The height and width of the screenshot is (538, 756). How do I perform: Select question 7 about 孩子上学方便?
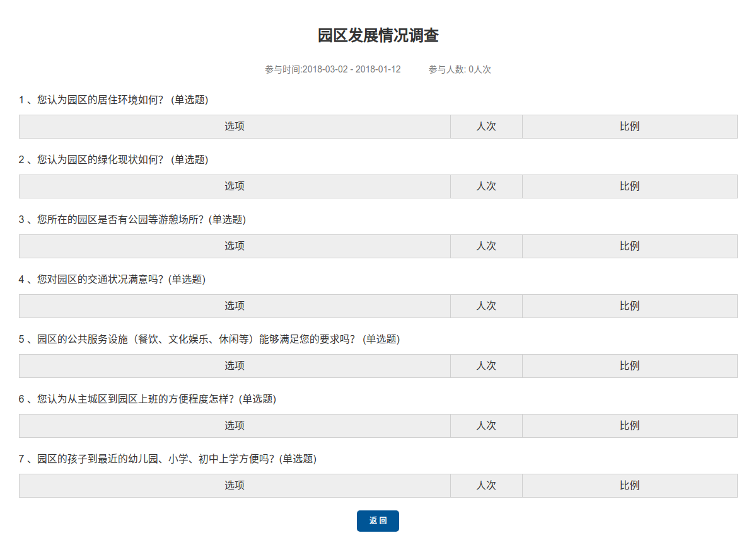pos(168,459)
